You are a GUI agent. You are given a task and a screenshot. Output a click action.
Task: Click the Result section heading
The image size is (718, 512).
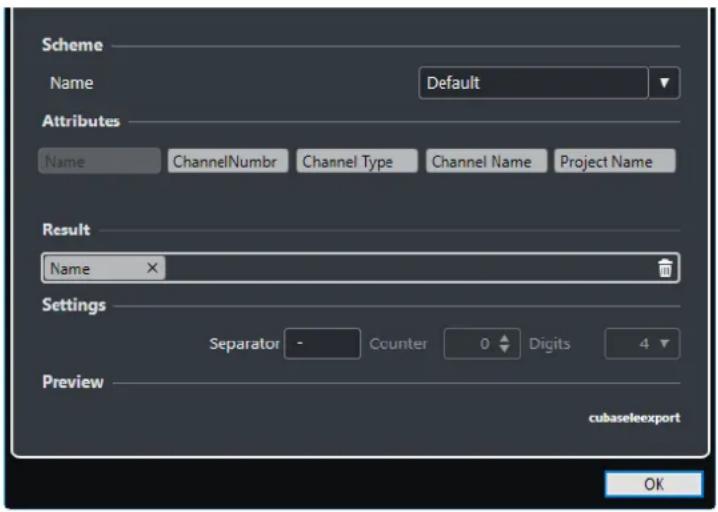tap(66, 229)
